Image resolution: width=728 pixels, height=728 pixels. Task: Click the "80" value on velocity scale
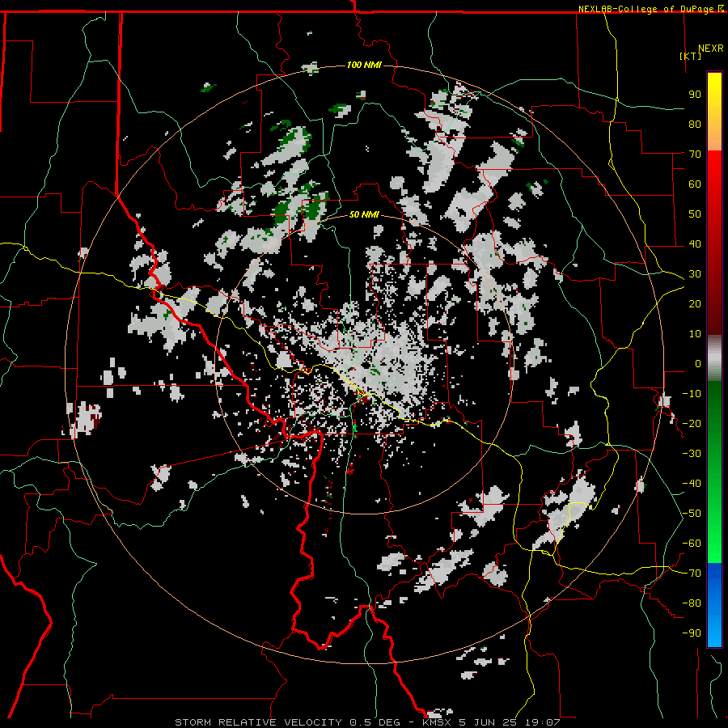pos(695,125)
